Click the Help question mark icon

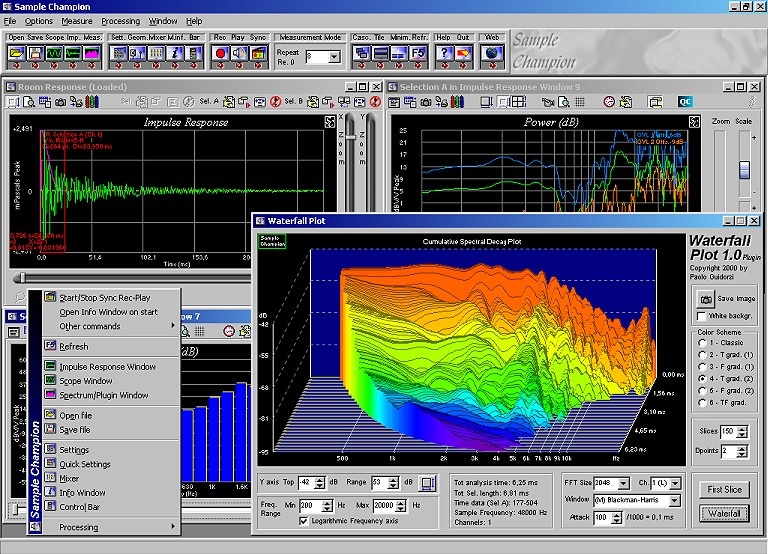(x=444, y=53)
